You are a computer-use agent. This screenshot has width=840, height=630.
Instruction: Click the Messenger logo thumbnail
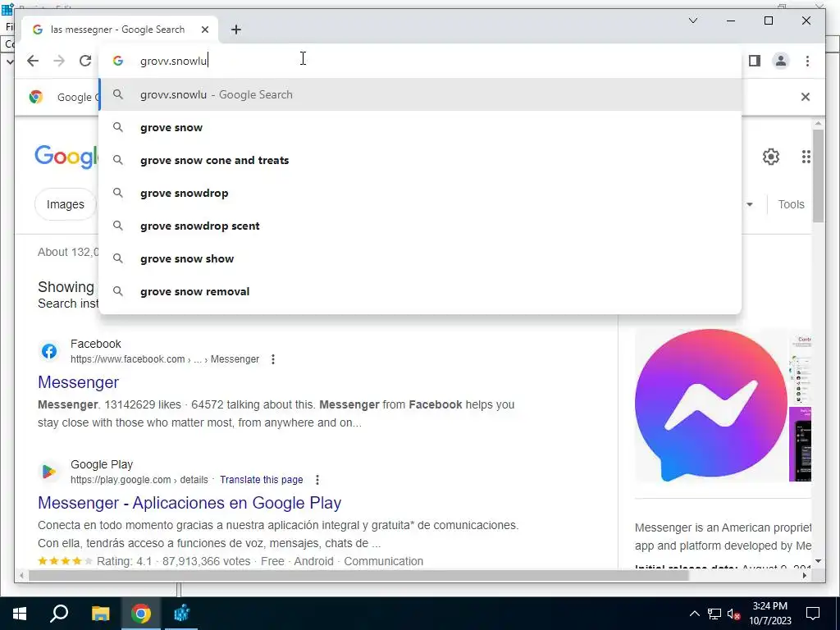[711, 405]
